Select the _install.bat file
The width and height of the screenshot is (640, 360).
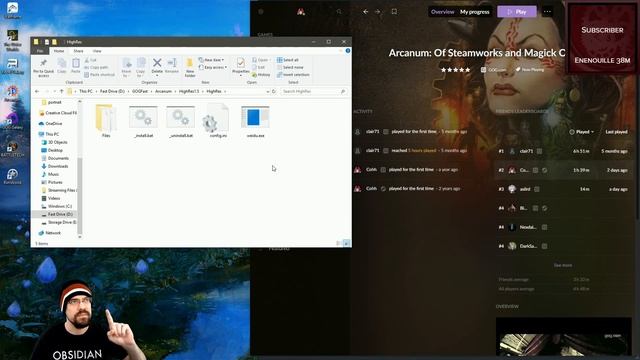[143, 121]
